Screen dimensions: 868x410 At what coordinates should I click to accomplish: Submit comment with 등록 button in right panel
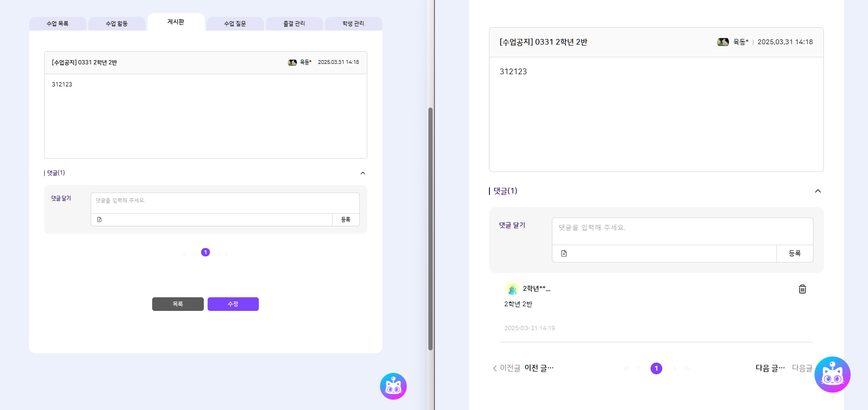[x=794, y=254]
